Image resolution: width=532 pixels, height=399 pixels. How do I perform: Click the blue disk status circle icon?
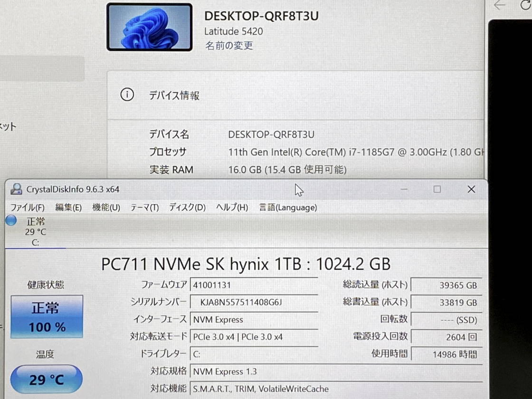(x=11, y=220)
